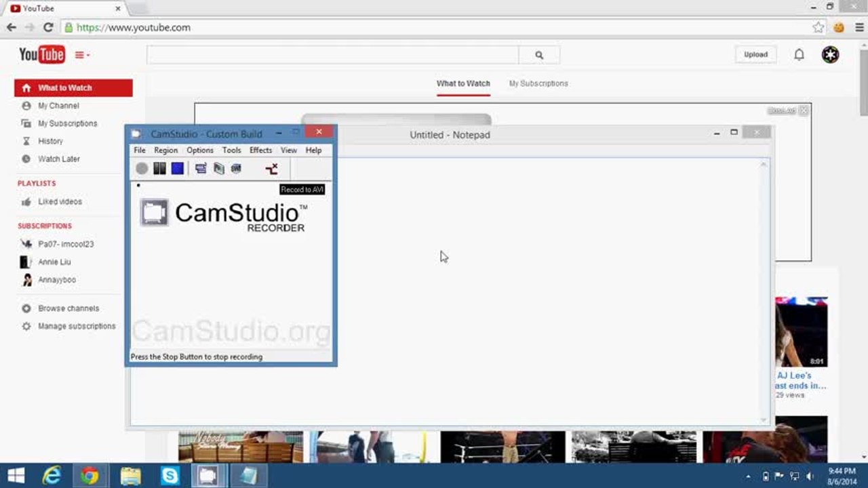Switch to CamStudio on the taskbar
The width and height of the screenshot is (868, 488).
208,476
